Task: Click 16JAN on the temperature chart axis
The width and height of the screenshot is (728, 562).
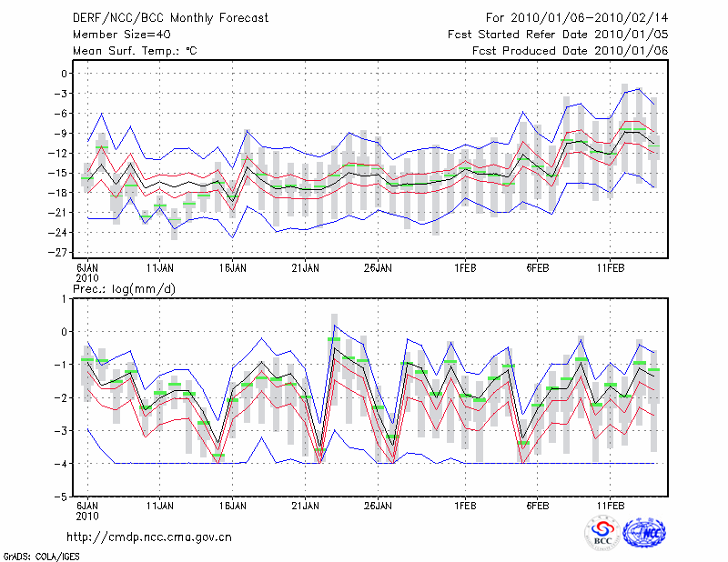Action: click(x=233, y=268)
